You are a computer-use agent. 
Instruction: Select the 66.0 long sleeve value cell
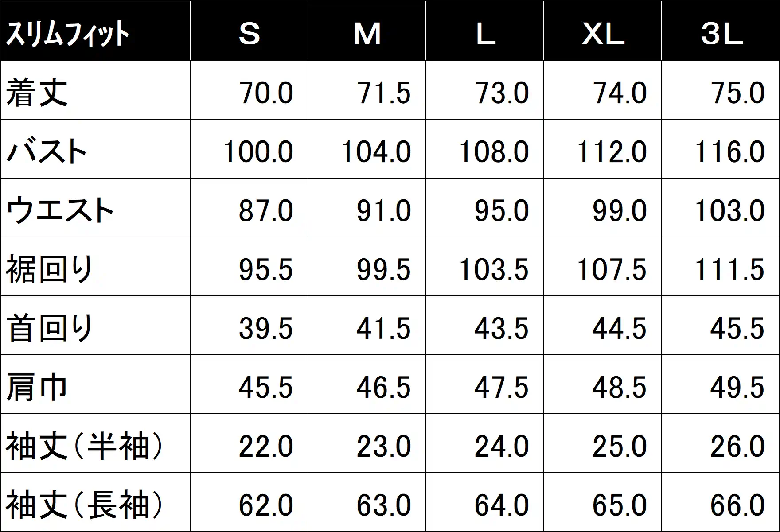pyautogui.click(x=721, y=502)
